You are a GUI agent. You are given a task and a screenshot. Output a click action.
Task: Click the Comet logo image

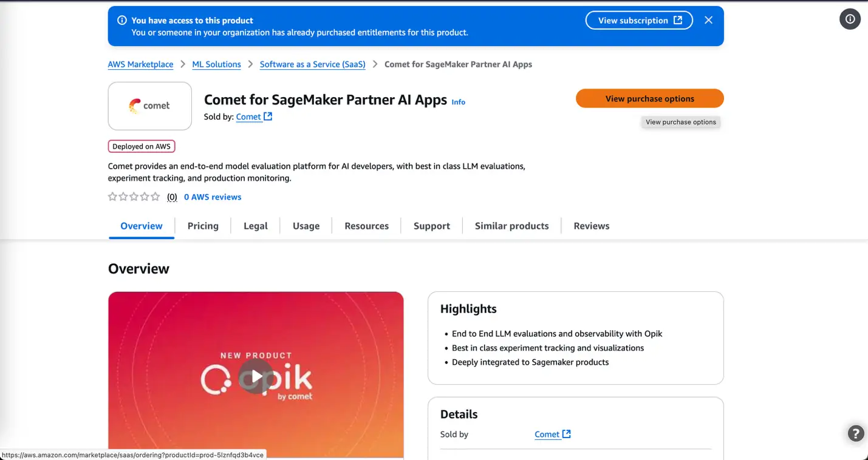pos(149,106)
